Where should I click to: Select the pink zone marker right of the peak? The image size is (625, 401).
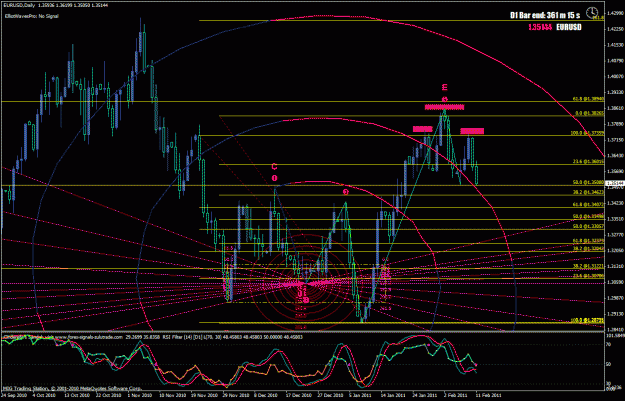click(x=472, y=131)
